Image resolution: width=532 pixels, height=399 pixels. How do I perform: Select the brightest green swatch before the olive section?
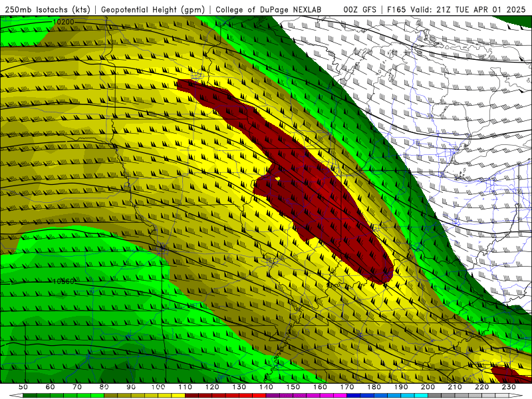[97, 396]
